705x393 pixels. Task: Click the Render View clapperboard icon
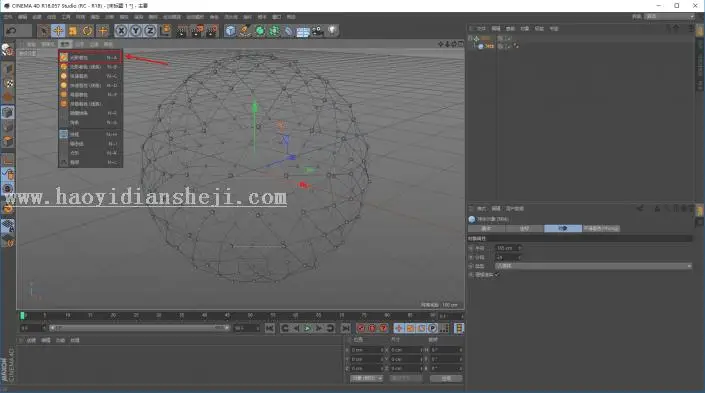tap(182, 31)
